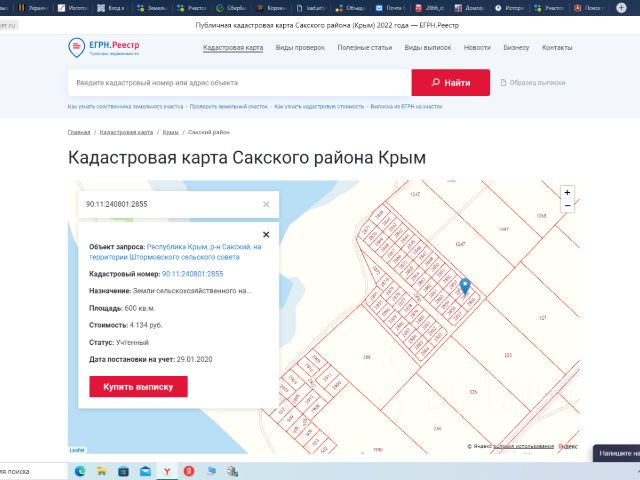Open Mail app from taskbar
This screenshot has width=640, height=480.
pos(145,471)
